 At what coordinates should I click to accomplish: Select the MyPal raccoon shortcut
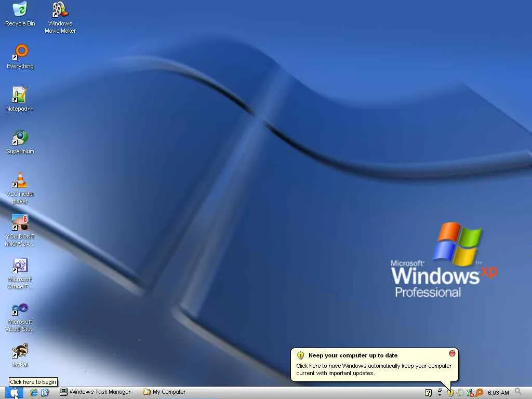point(20,355)
